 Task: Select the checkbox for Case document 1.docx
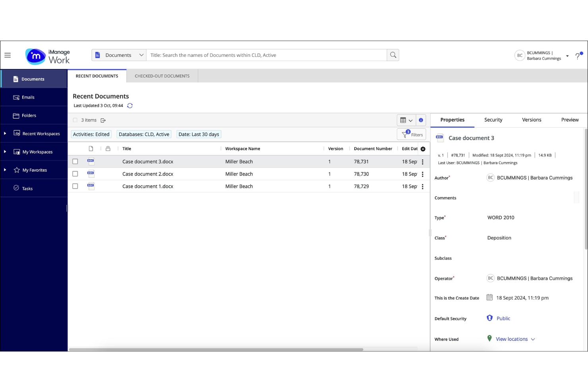point(75,186)
